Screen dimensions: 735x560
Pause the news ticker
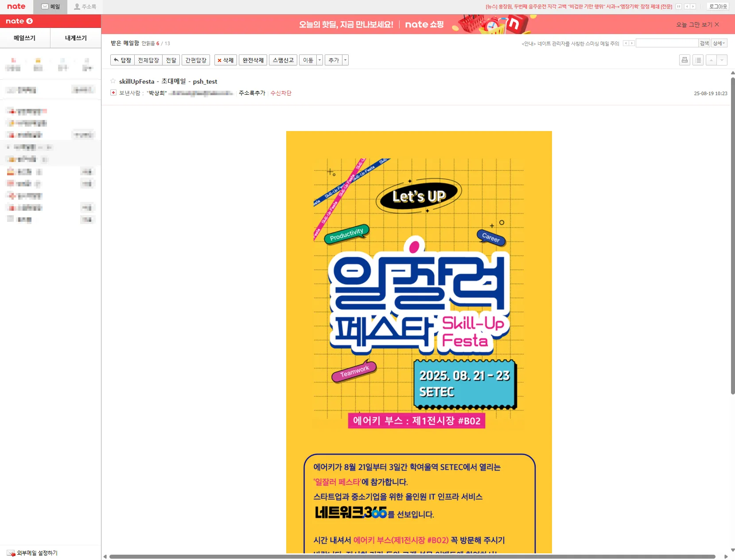pyautogui.click(x=679, y=7)
